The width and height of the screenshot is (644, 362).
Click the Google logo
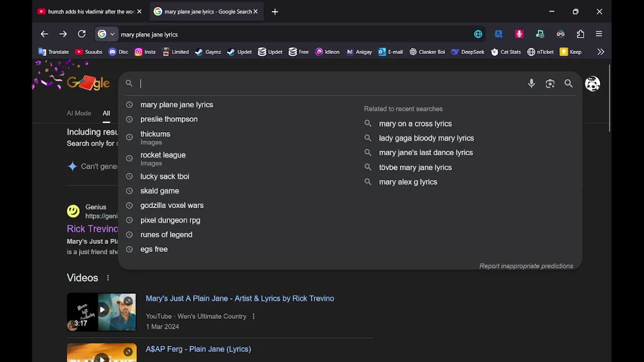(88, 83)
